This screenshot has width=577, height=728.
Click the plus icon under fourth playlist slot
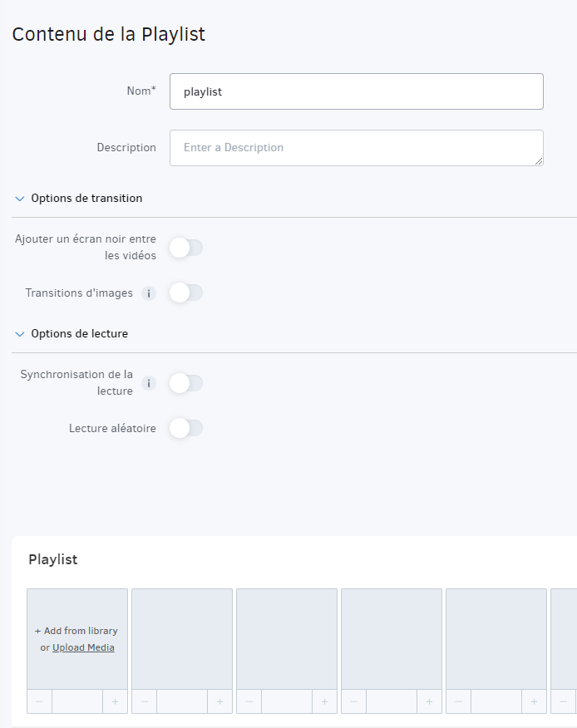(x=429, y=701)
